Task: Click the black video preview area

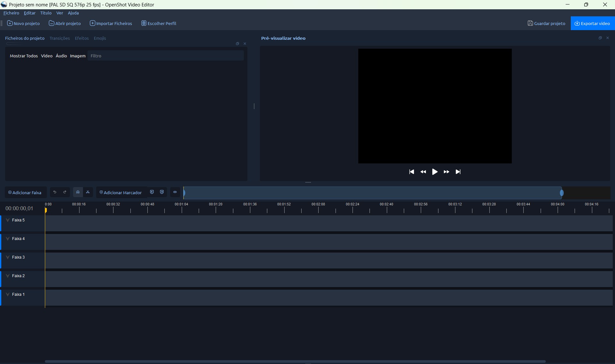Action: pyautogui.click(x=435, y=106)
